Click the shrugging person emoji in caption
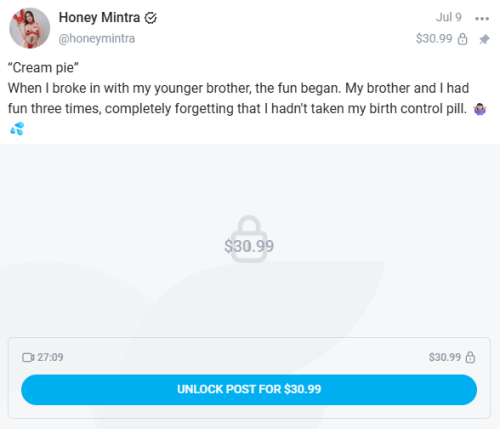500x429 pixels. coord(480,109)
